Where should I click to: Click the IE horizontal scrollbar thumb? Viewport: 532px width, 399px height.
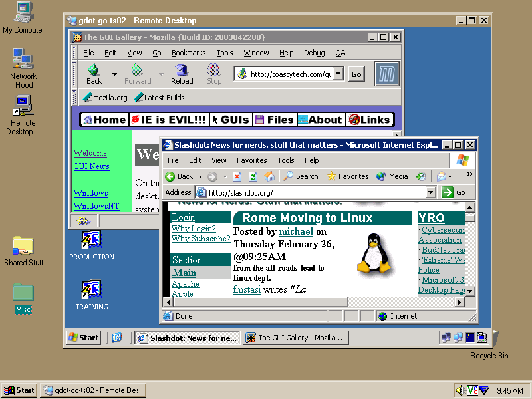(x=261, y=302)
